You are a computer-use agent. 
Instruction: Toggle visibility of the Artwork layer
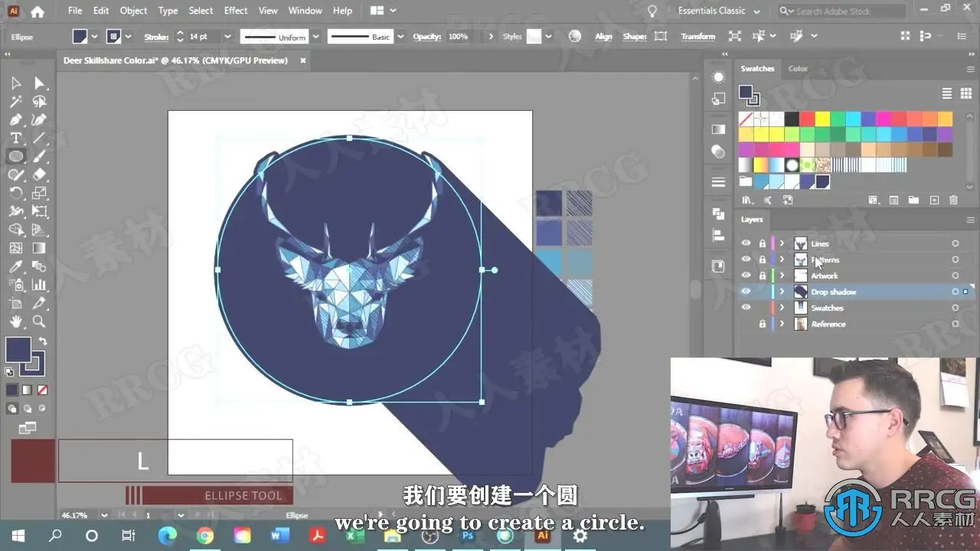tap(746, 275)
